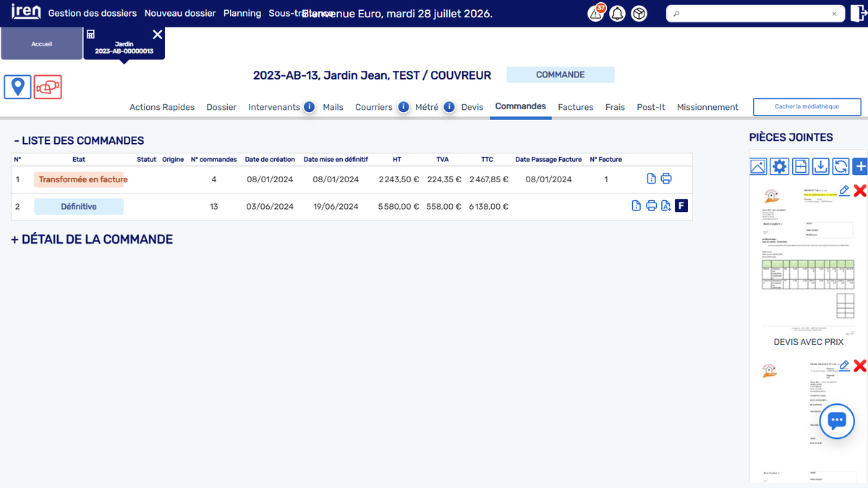Open attachments settings gear
The width and height of the screenshot is (868, 488).
pos(779,166)
